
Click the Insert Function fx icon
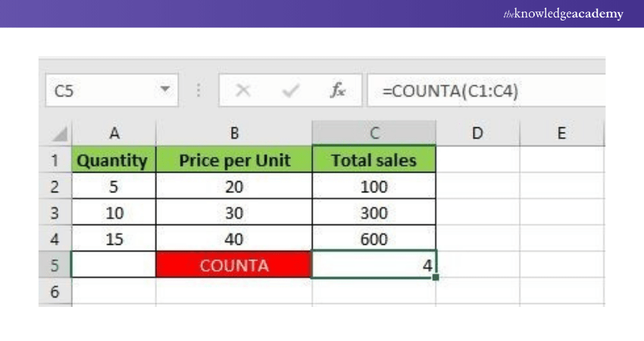(x=337, y=91)
